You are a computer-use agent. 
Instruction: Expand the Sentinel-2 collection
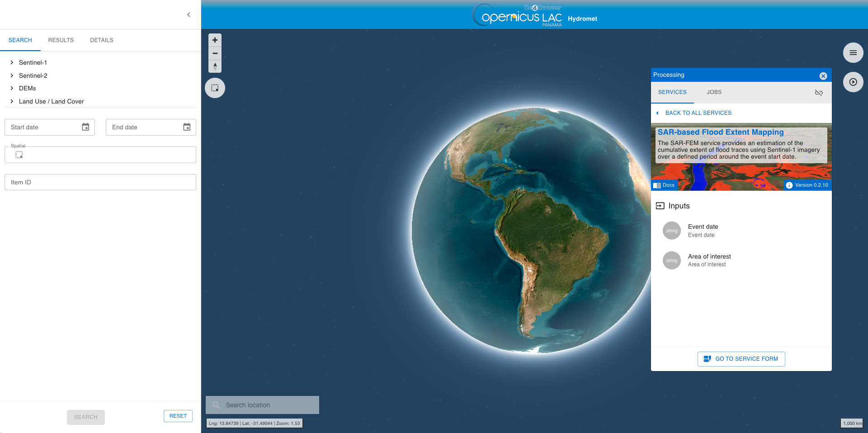point(12,75)
